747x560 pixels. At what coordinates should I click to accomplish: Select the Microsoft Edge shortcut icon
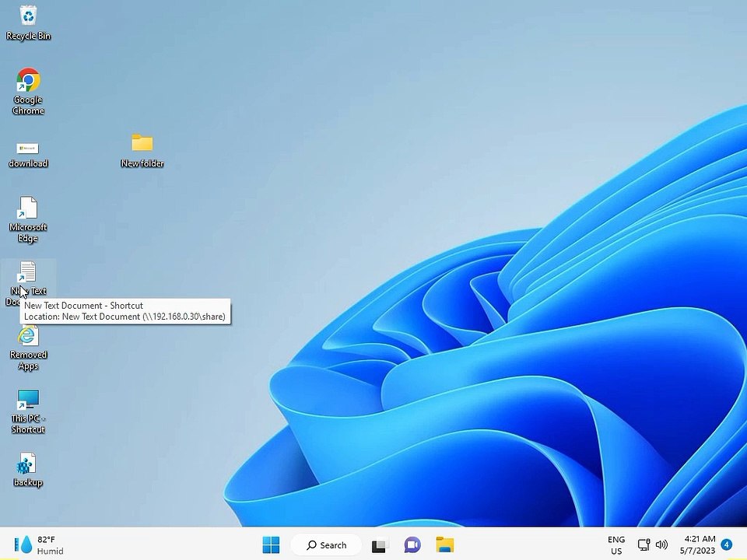pyautogui.click(x=28, y=219)
